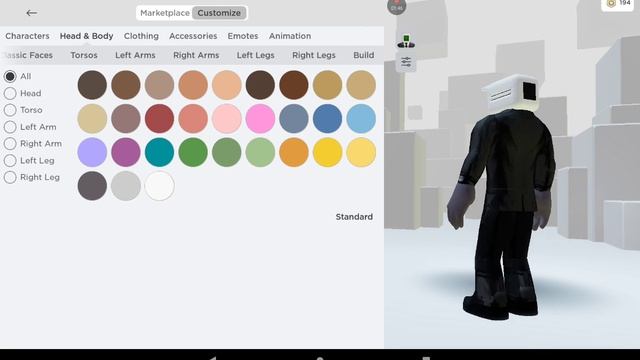This screenshot has height=360, width=640.
Task: Pick the orange color swatch
Action: tap(294, 152)
